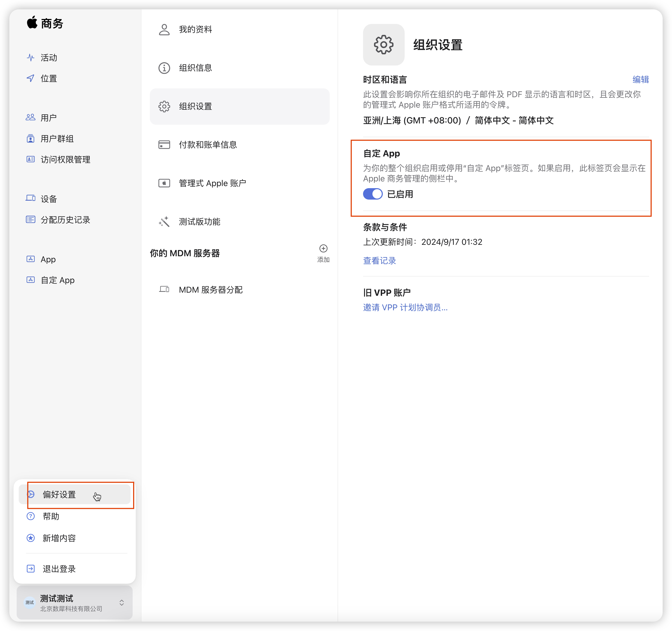Open 付款和账单信息 page
672x631 pixels.
coord(240,144)
